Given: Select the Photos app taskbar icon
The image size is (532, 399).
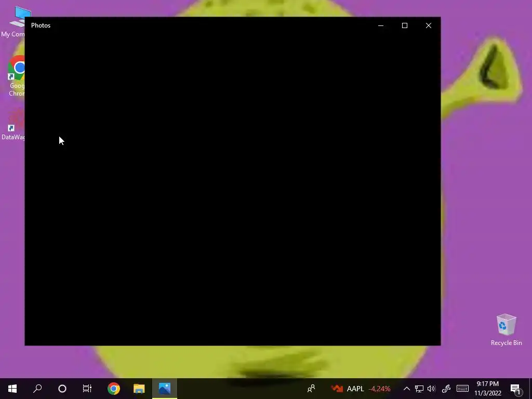Looking at the screenshot, I should [x=165, y=389].
